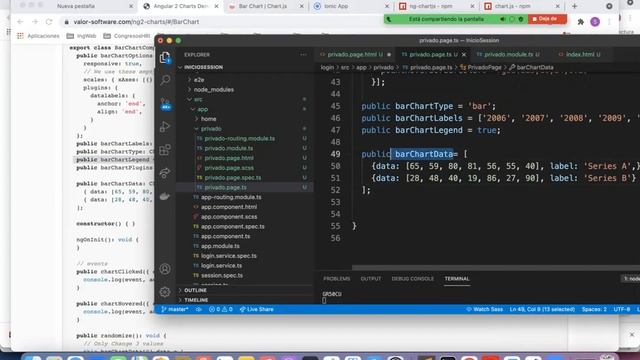Collapse the INICIOSESSION root folder
This screenshot has height=360, width=640.
click(x=203, y=67)
